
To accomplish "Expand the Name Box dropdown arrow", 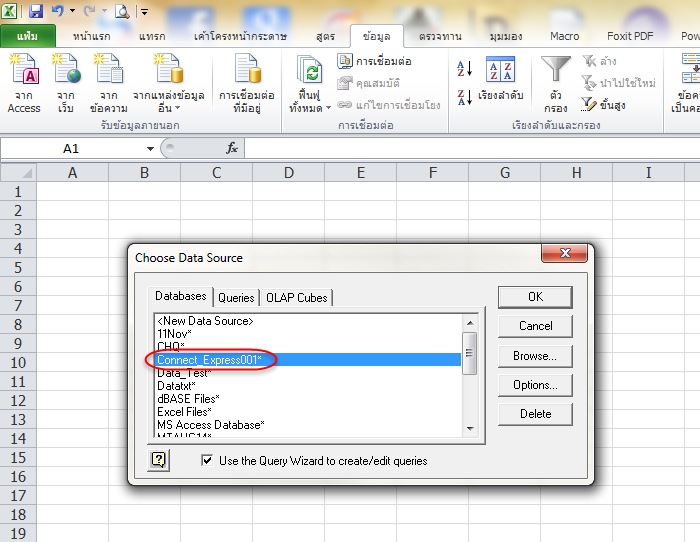I will pos(150,149).
